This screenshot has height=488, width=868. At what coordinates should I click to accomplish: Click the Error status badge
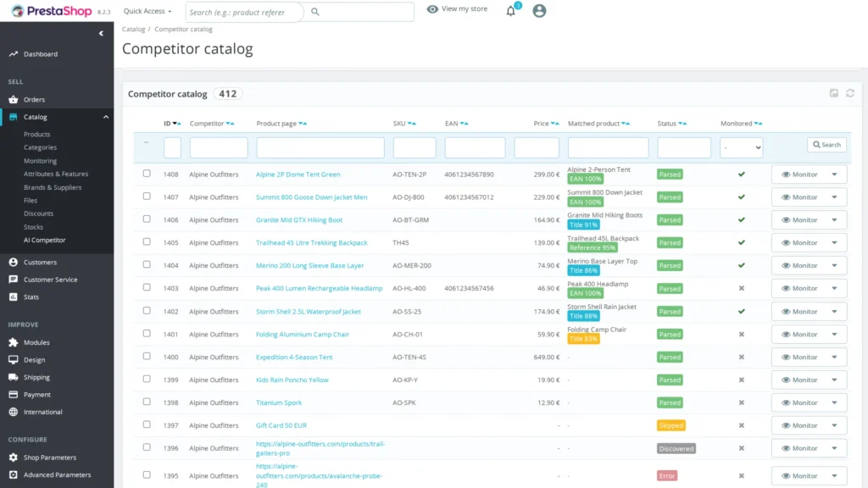667,476
